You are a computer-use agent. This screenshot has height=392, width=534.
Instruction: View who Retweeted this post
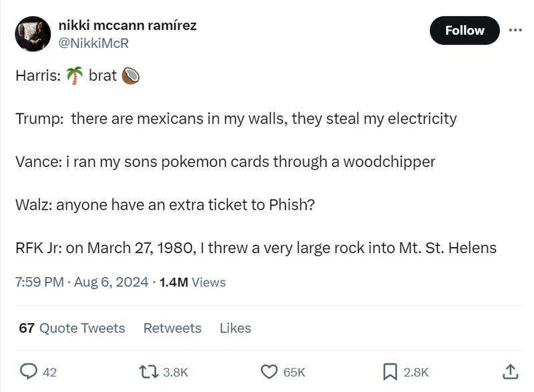pyautogui.click(x=172, y=329)
